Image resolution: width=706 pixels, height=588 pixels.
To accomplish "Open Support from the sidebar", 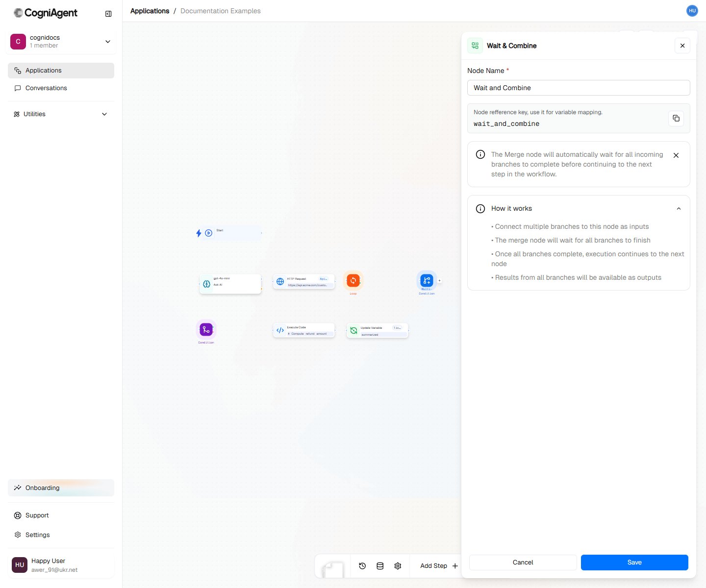I will click(x=61, y=515).
